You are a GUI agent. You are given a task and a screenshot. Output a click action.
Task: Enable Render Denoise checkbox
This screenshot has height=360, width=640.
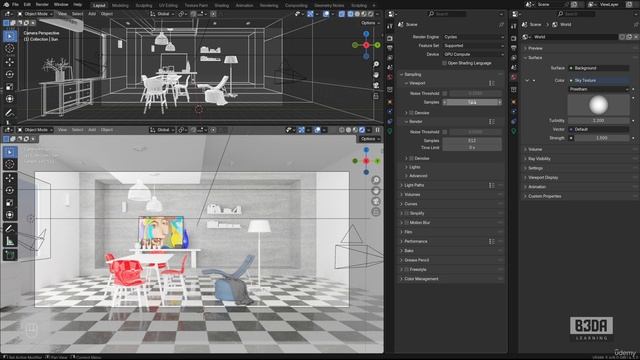(x=411, y=158)
